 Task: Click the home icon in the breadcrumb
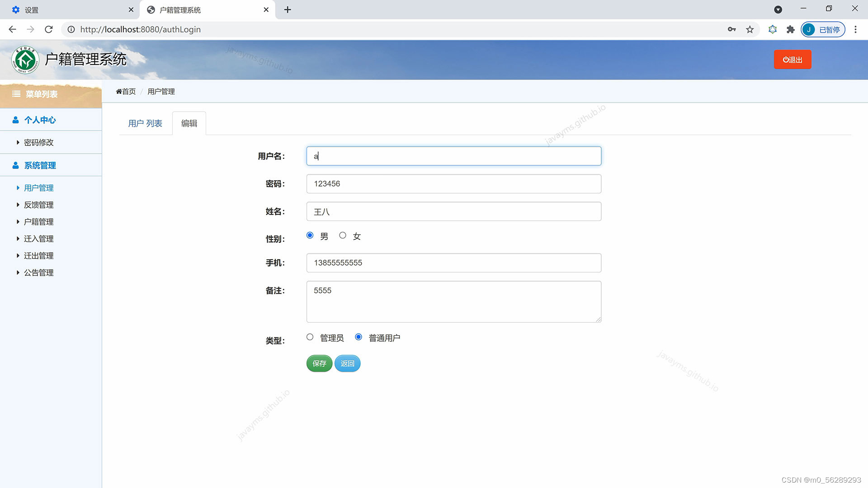pos(119,92)
